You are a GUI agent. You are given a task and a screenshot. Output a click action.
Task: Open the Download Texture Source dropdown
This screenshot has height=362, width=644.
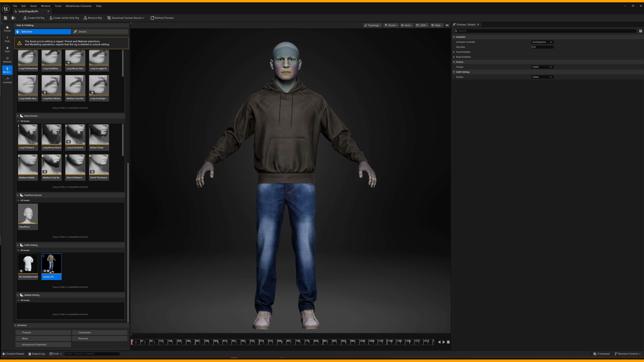tap(126, 18)
